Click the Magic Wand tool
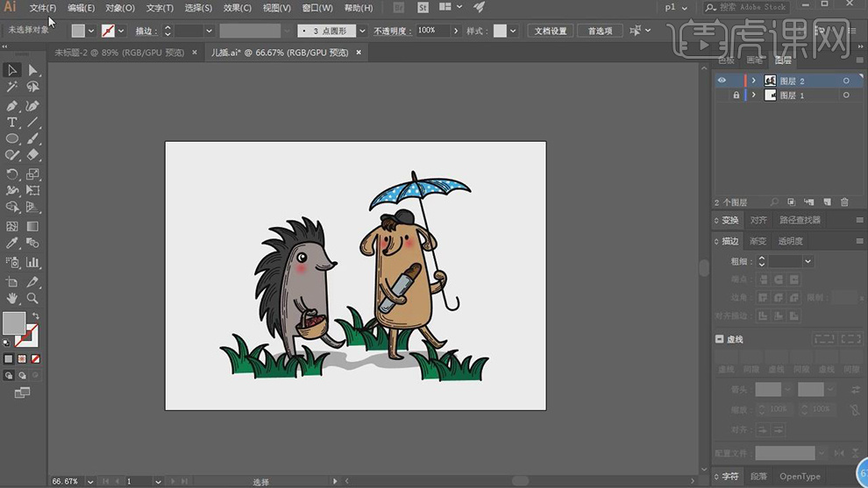This screenshot has height=488, width=868. [12, 87]
